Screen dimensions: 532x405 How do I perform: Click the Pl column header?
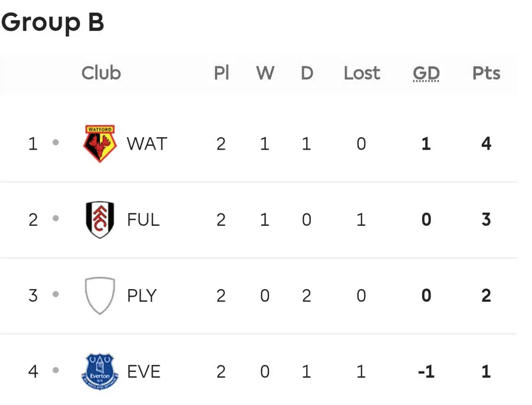(222, 73)
